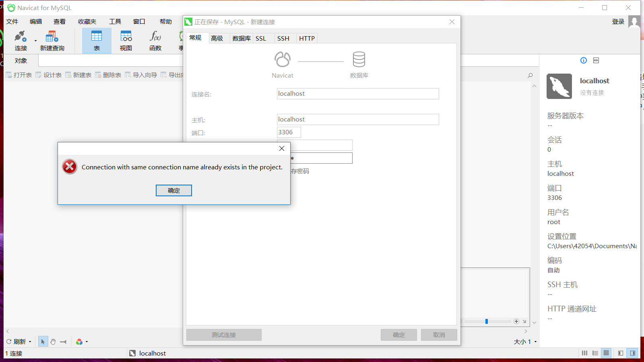Toggle the left navigation pane icon
Screen dimensions: 644x362
point(621,353)
